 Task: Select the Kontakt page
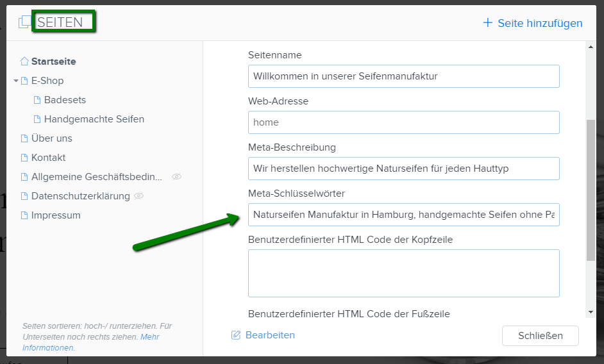[x=49, y=158]
